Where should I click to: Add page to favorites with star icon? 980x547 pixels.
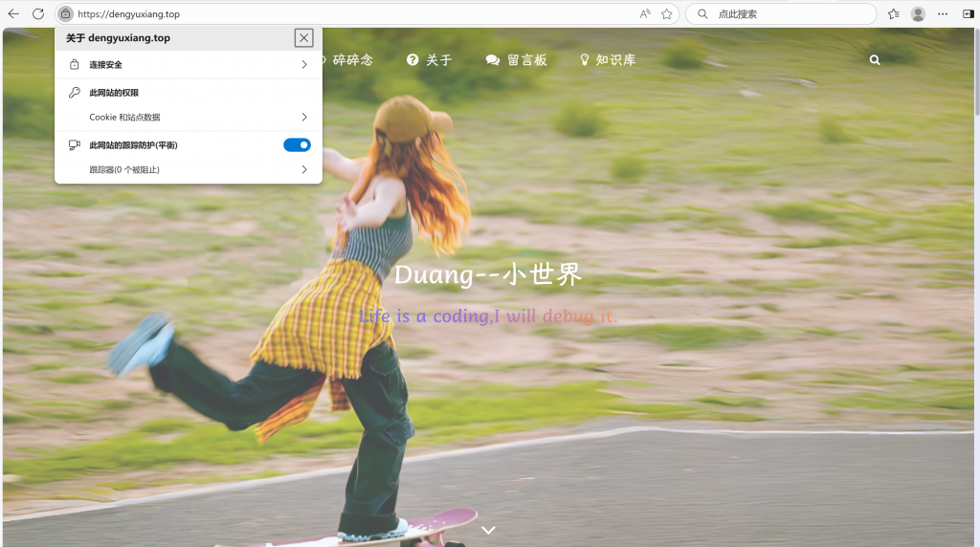pos(667,14)
